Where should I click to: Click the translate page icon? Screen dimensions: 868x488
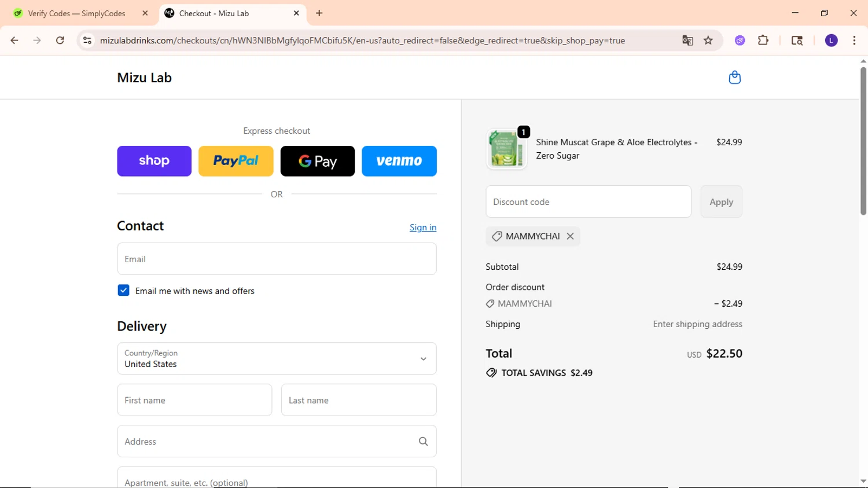[687, 41]
